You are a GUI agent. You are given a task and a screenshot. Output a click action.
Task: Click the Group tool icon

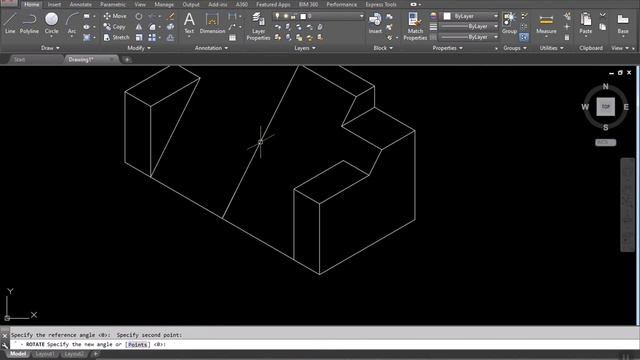coord(509,23)
